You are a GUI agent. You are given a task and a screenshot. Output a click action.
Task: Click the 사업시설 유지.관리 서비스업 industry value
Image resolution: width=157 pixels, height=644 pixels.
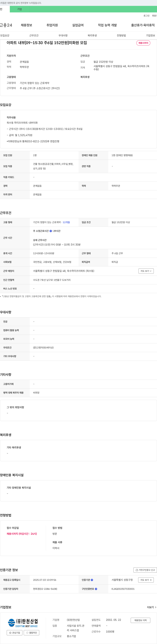tap(76, 628)
